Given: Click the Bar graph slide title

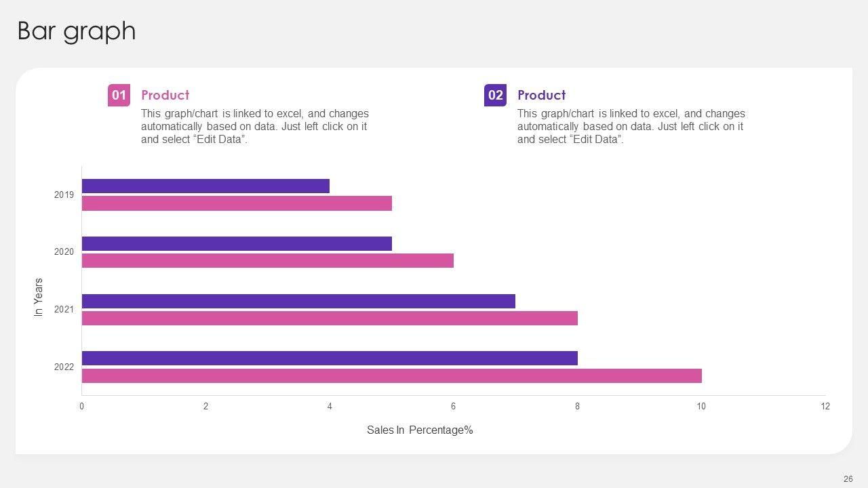Looking at the screenshot, I should pyautogui.click(x=77, y=31).
